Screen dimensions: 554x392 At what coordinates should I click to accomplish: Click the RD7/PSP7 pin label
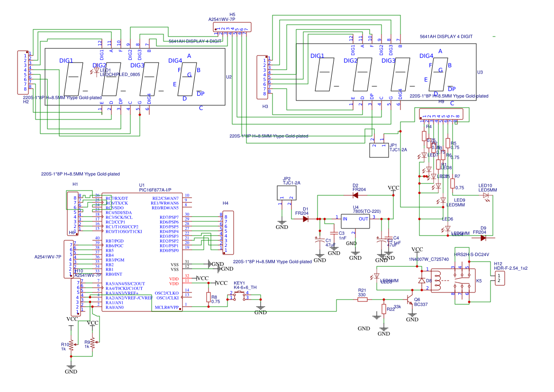(169, 218)
